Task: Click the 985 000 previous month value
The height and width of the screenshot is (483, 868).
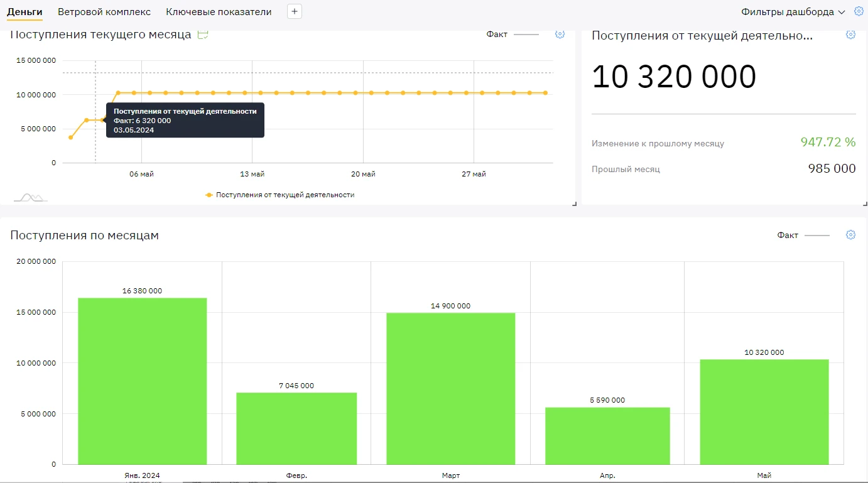Action: point(832,168)
